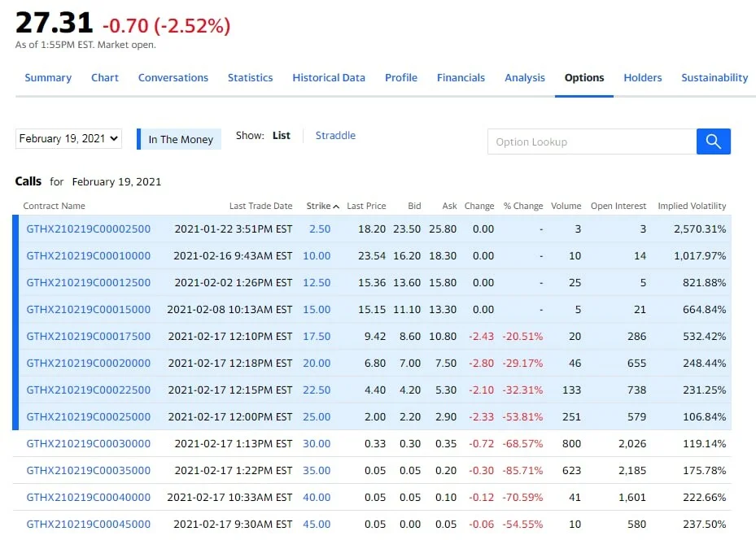
Task: Open contract GTHX210219C00020000
Action: click(x=88, y=364)
